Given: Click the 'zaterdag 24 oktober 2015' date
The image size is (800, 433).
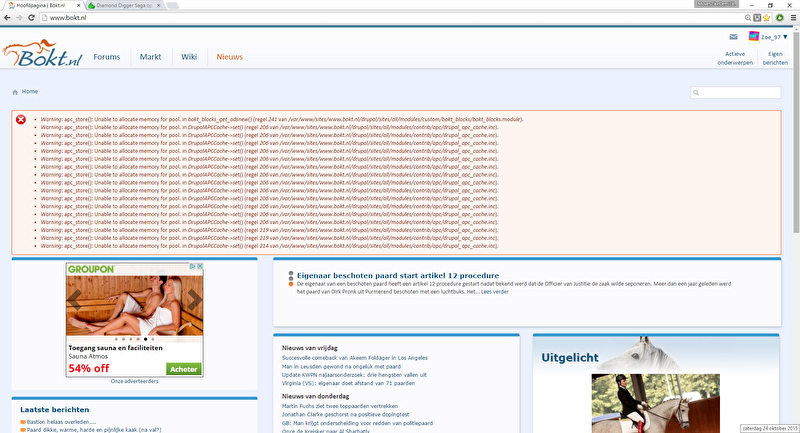Looking at the screenshot, I should pyautogui.click(x=770, y=428).
